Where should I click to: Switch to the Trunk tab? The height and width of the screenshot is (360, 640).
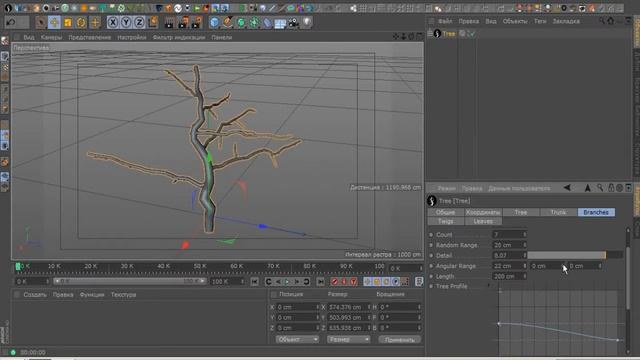(x=558, y=212)
